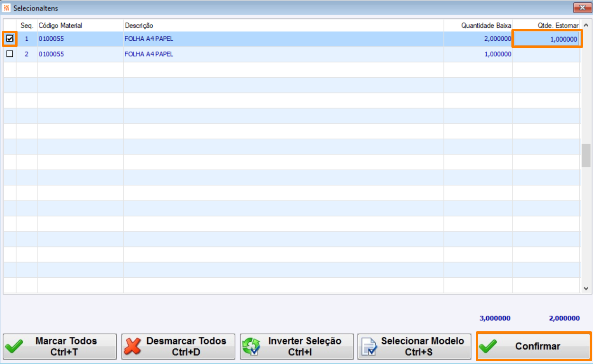Image resolution: width=593 pixels, height=364 pixels.
Task: Sort by Código Material column header
Action: (81, 26)
